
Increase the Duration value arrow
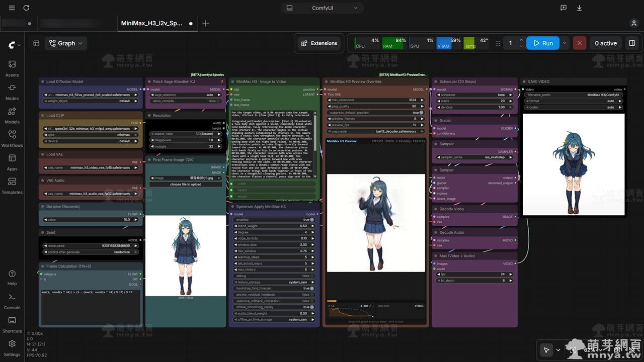point(136,220)
